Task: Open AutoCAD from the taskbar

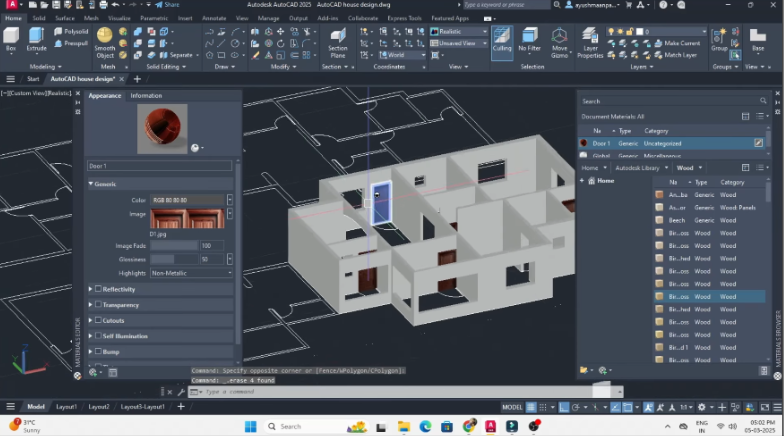Action: pos(490,426)
